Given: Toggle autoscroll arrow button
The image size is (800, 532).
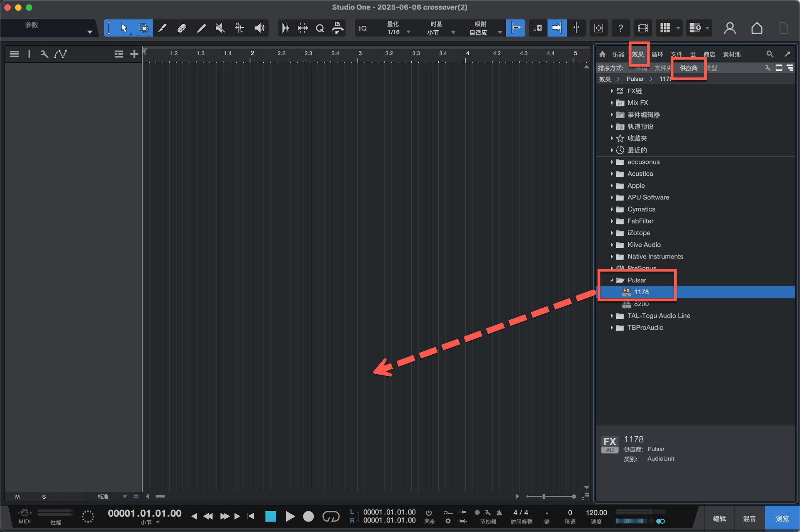Looking at the screenshot, I should [557, 28].
